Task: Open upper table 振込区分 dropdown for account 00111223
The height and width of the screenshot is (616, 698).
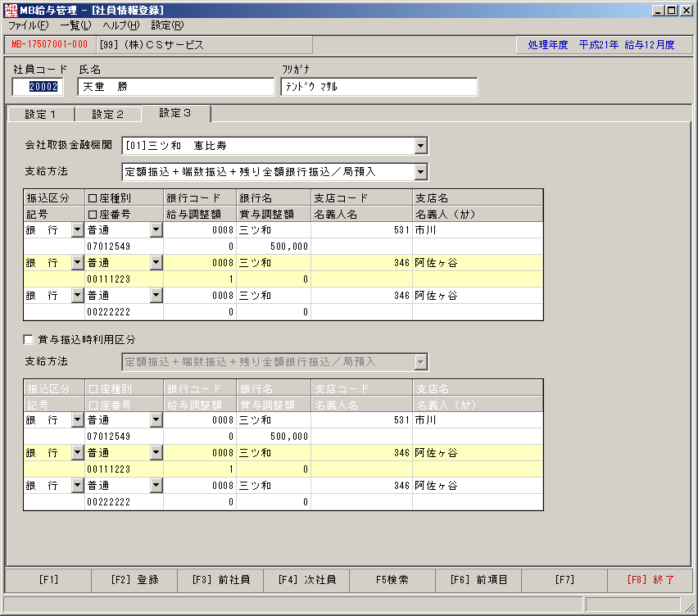Action: [x=78, y=263]
